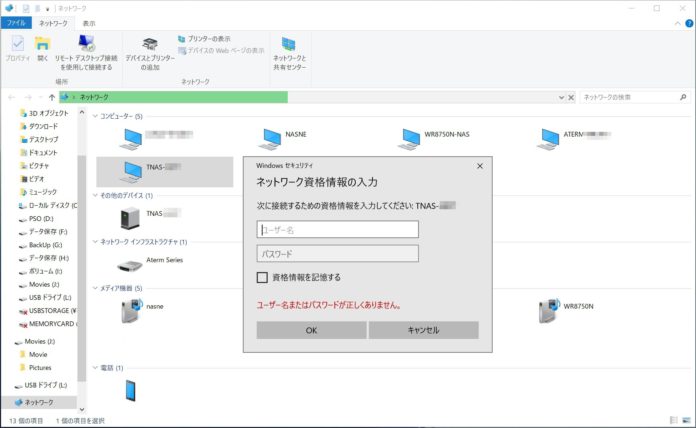Collapse the ネットワーク インフラストラクチャ (1) group

[x=95, y=242]
